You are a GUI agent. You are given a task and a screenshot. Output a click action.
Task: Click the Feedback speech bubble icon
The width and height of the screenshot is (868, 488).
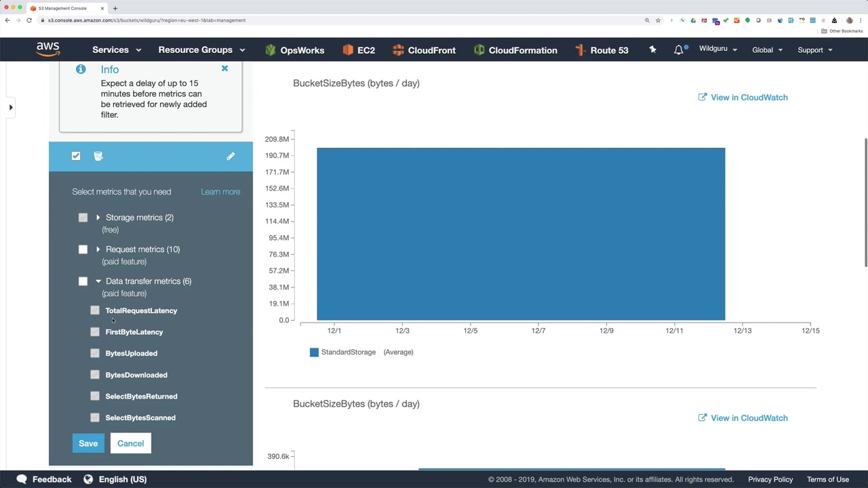(22, 479)
